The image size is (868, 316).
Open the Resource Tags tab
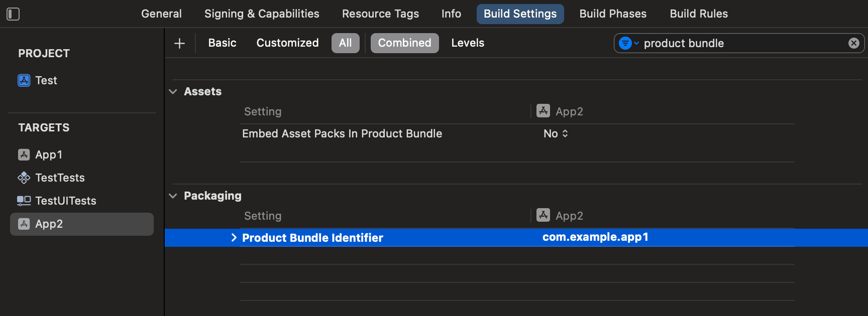coord(380,14)
